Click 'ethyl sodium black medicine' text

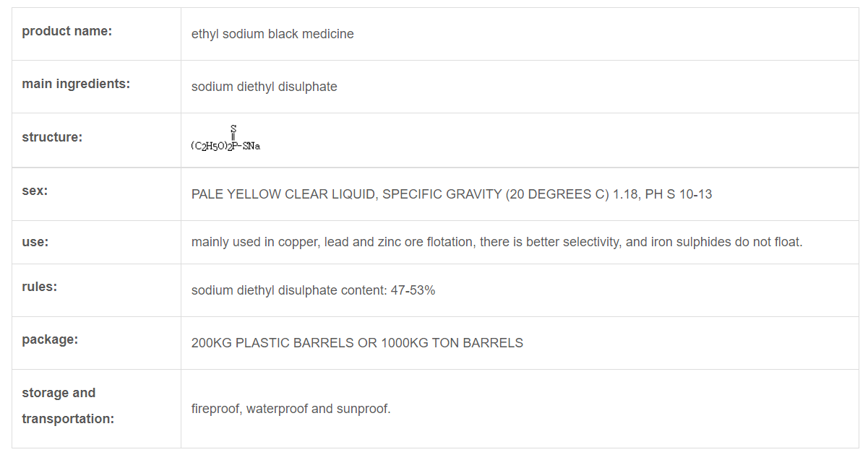tap(272, 34)
